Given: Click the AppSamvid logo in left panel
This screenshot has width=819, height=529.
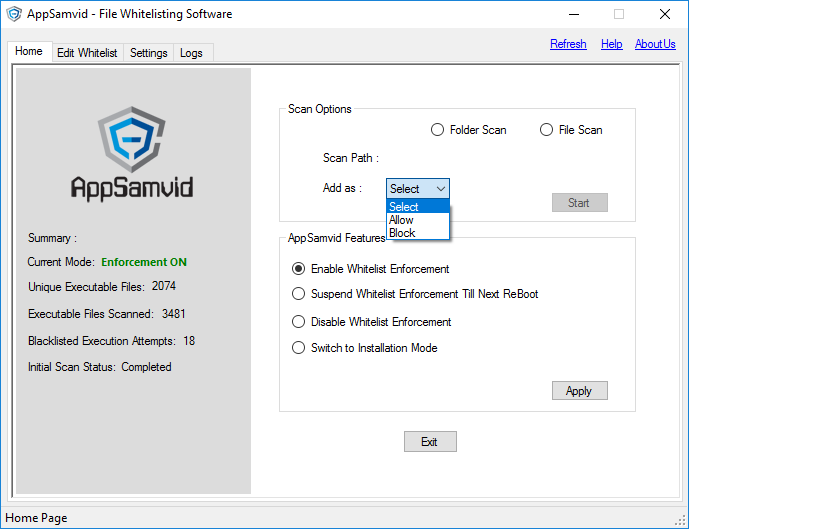Looking at the screenshot, I should [132, 154].
